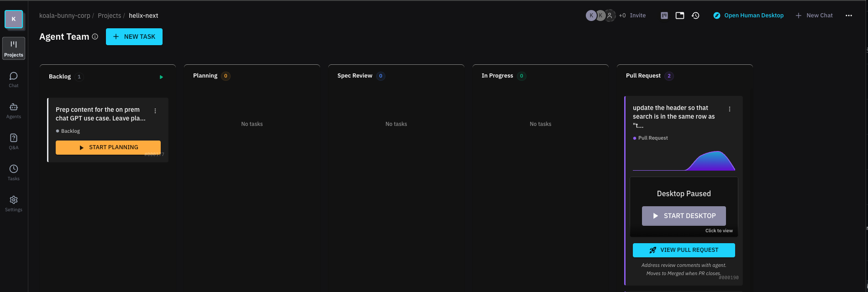Open options menu on Prep content task card

(x=155, y=111)
